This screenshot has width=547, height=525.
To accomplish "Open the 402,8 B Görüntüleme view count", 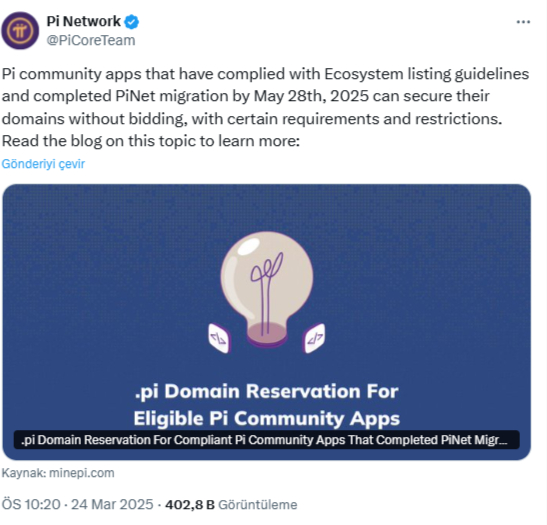I will [231, 505].
